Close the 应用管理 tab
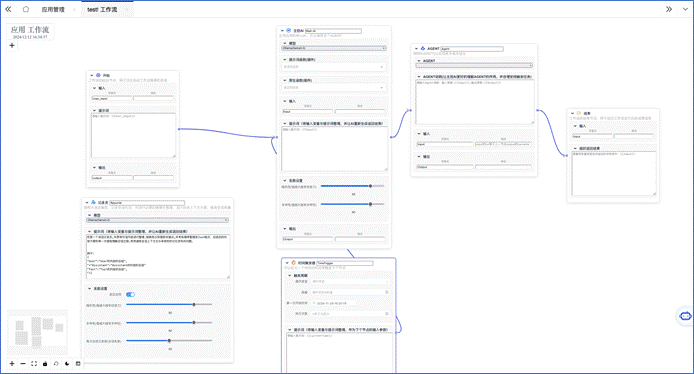 tap(74, 9)
